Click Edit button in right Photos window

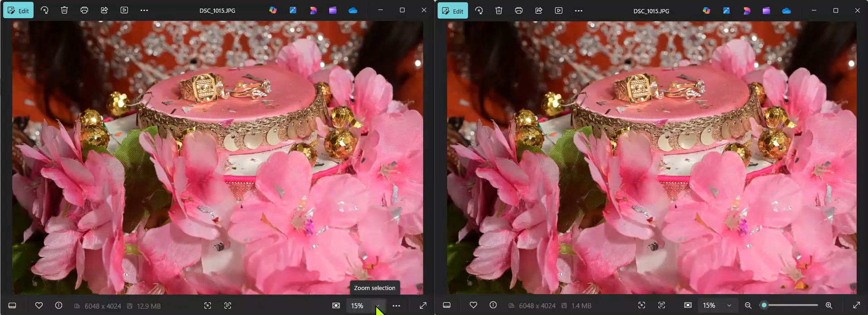[x=453, y=11]
